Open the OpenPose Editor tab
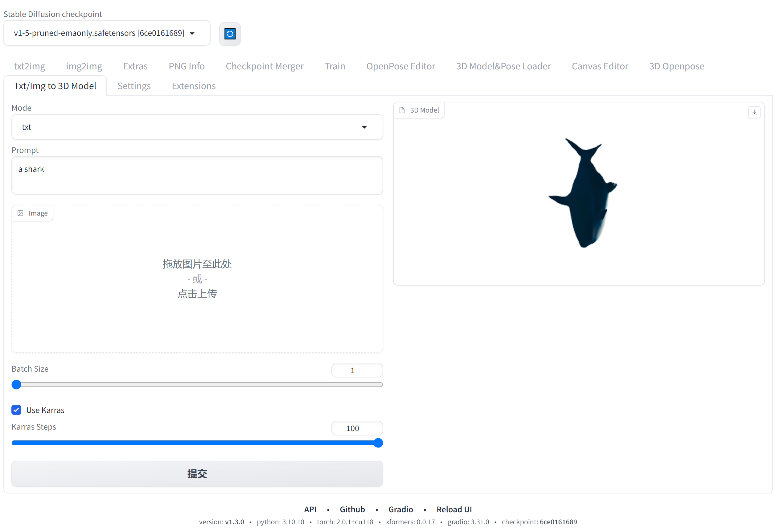This screenshot has width=776, height=532. (x=400, y=66)
